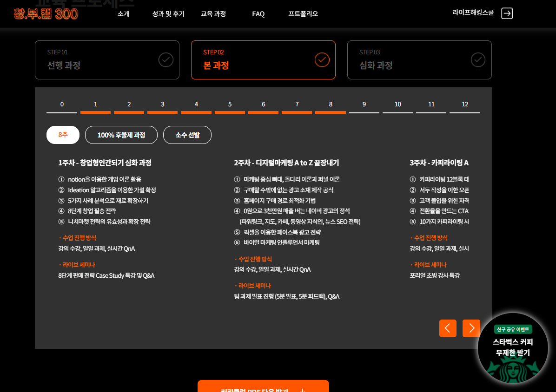This screenshot has width=556, height=392.
Task: Click the checkmark icon on the STEP 03 card
Action: [478, 60]
